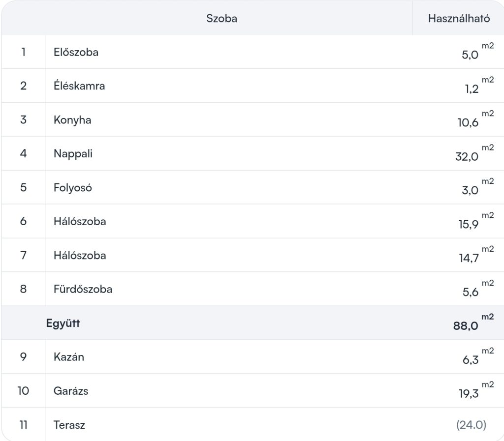Click the Garázs room name
504x441 pixels.
pyautogui.click(x=71, y=391)
